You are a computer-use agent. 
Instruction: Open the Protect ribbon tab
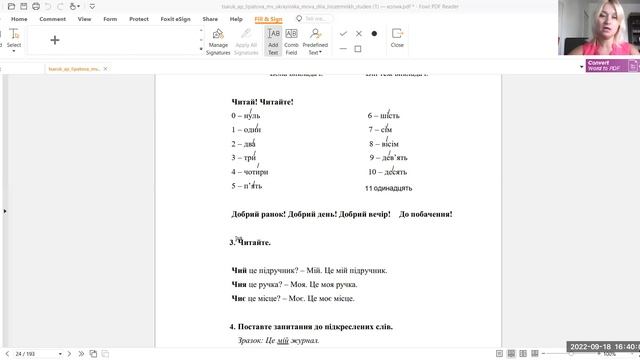[139, 19]
